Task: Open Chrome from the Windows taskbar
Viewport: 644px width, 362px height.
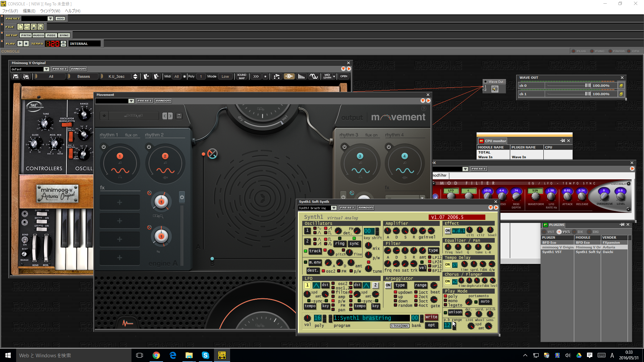Action: 156,355
